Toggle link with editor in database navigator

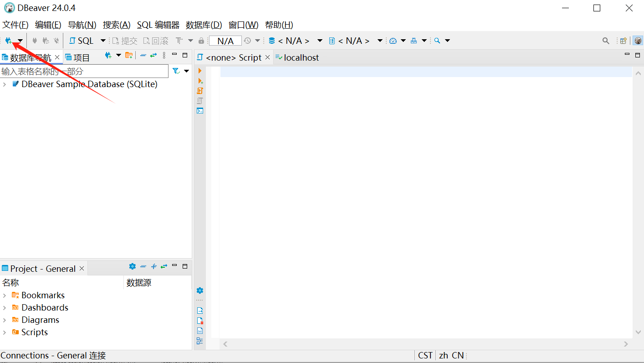click(x=153, y=55)
